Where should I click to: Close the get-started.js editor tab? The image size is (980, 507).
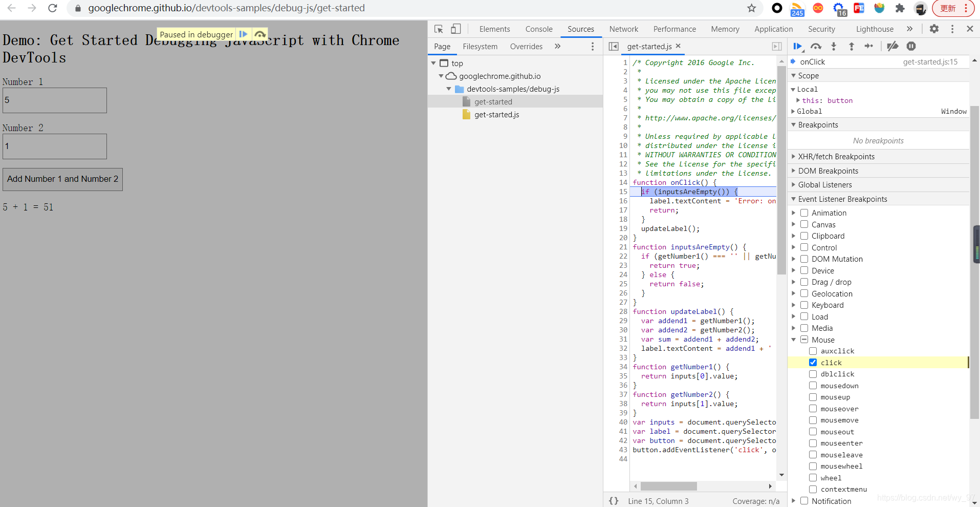tap(678, 46)
